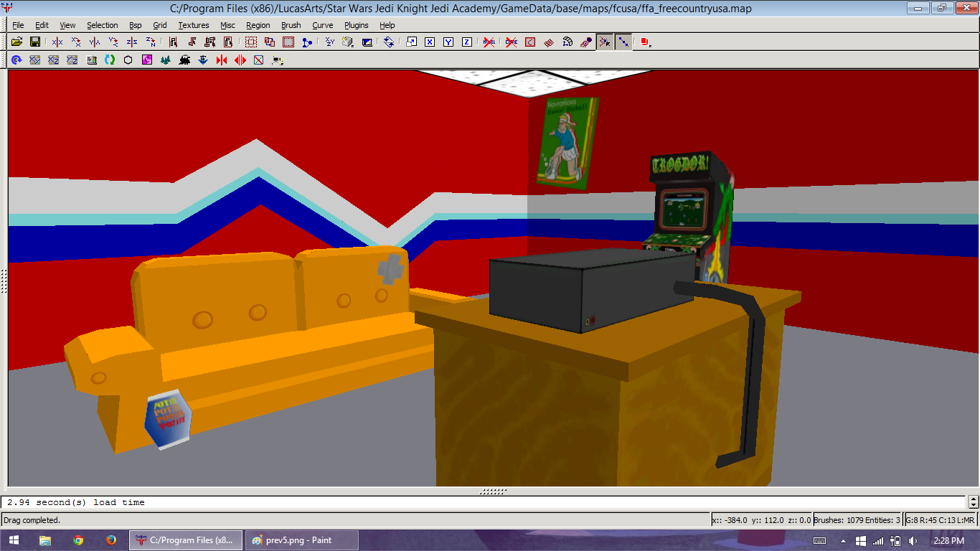Toggle free scaling mode
Viewport: 980px width, 551px height.
pyautogui.click(x=411, y=42)
